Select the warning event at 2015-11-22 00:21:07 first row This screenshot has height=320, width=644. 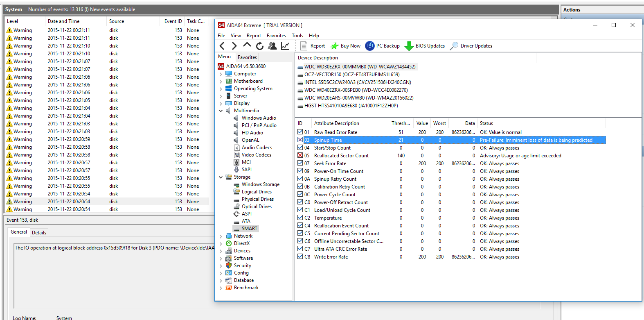tap(107, 61)
